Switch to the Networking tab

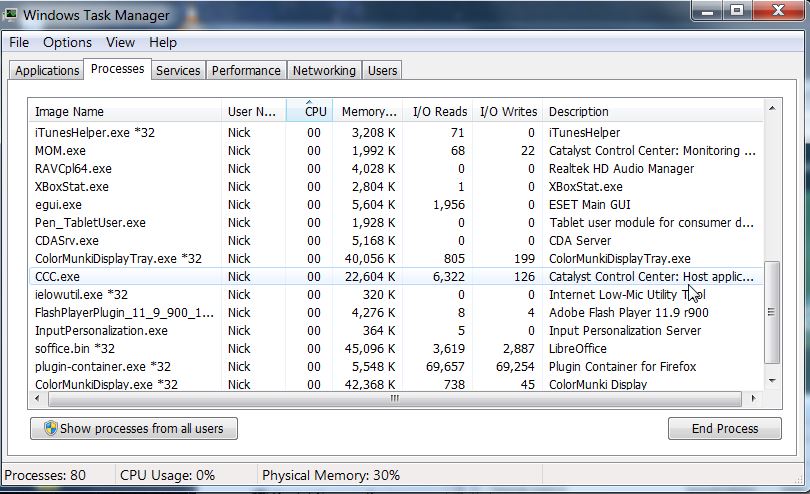[323, 70]
